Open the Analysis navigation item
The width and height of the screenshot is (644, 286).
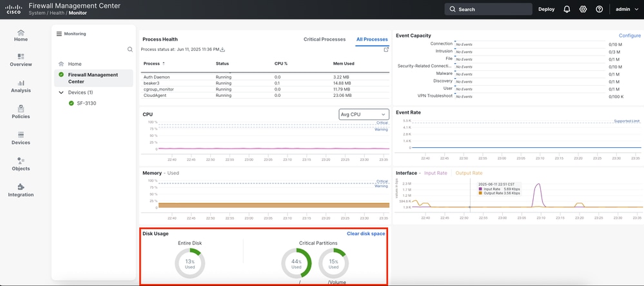tap(21, 86)
